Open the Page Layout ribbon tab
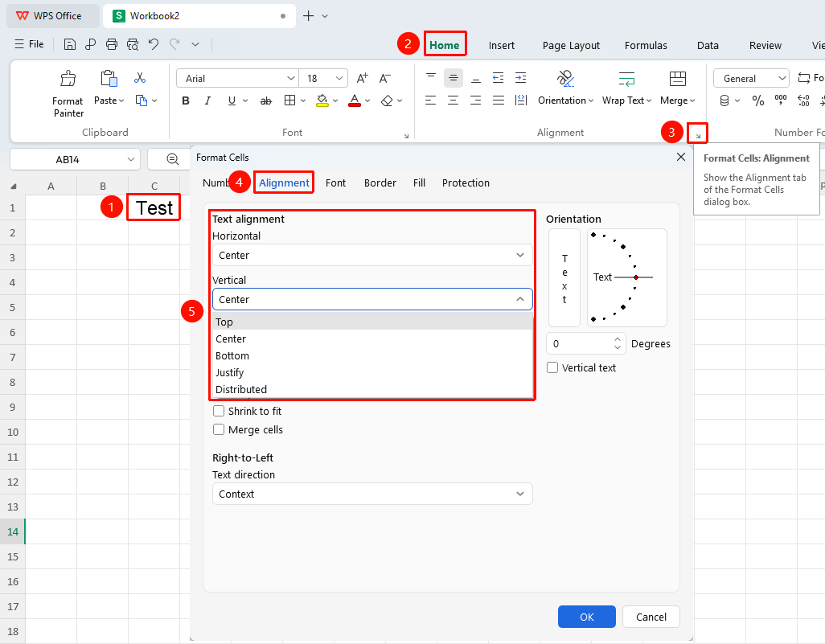The image size is (825, 644). point(571,45)
